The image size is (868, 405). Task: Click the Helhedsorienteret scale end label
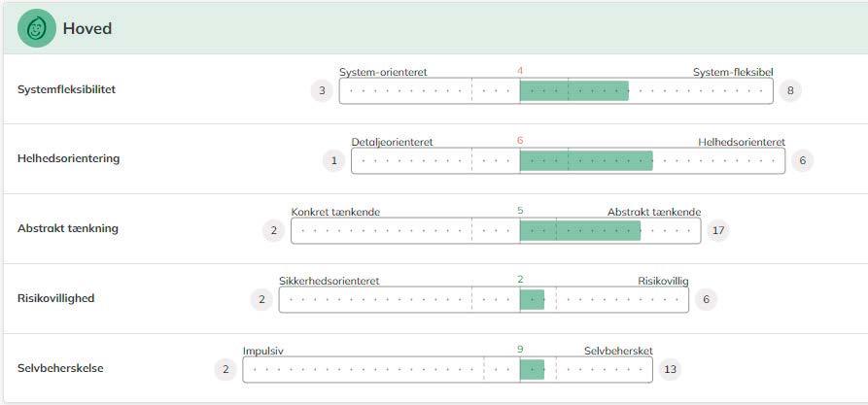point(741,142)
